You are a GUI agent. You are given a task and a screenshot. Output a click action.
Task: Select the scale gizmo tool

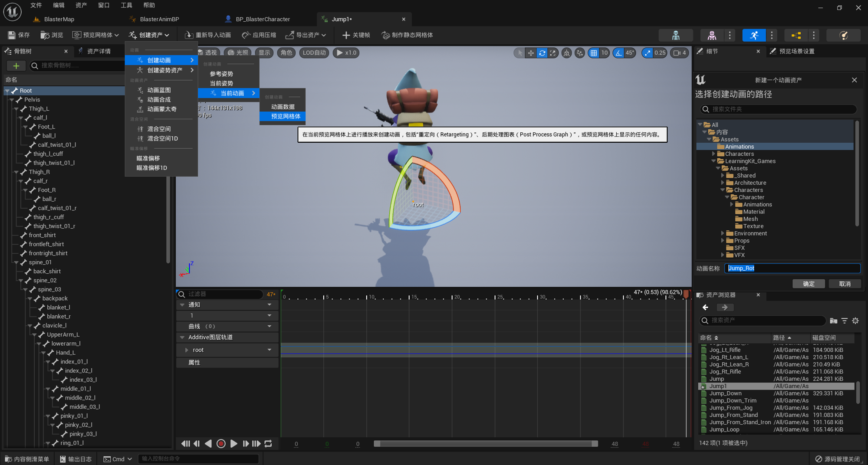click(553, 53)
